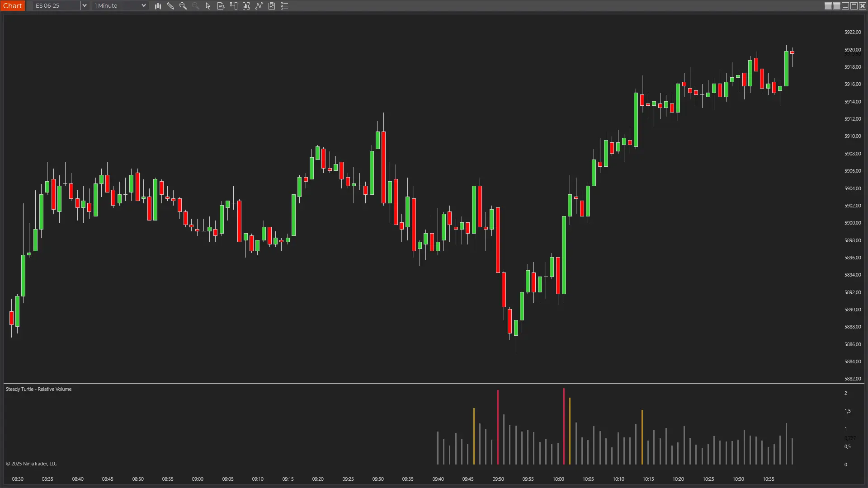Click the 1,5 relative volume scale label
Screen dimensions: 868x488
point(848,411)
